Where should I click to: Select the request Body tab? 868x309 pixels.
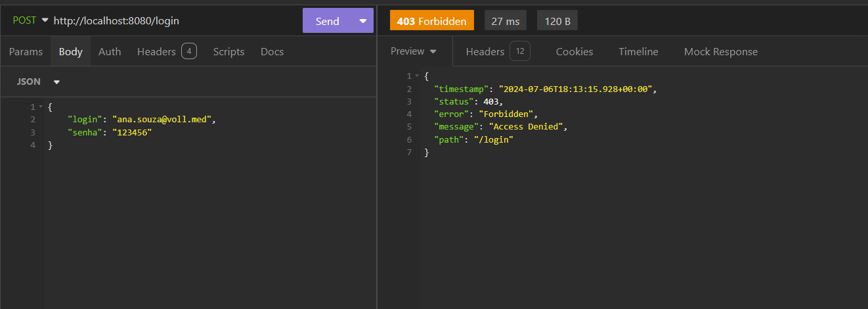coord(70,51)
